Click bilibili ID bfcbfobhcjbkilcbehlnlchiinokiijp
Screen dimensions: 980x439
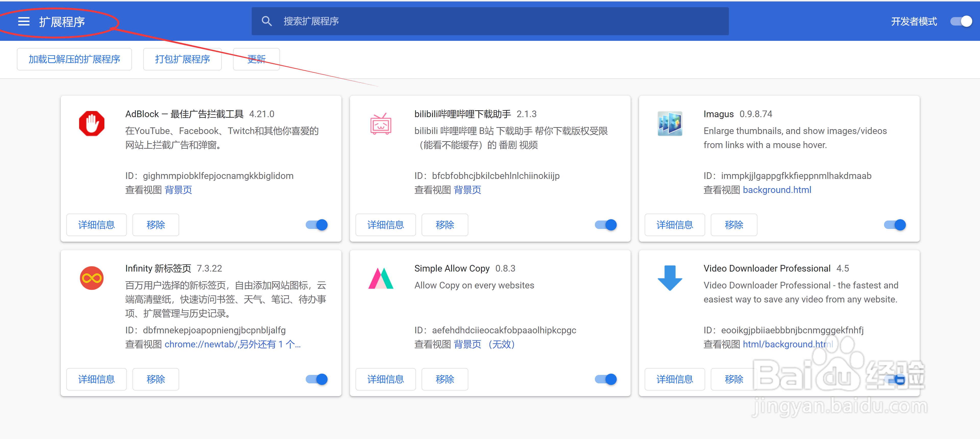click(496, 176)
